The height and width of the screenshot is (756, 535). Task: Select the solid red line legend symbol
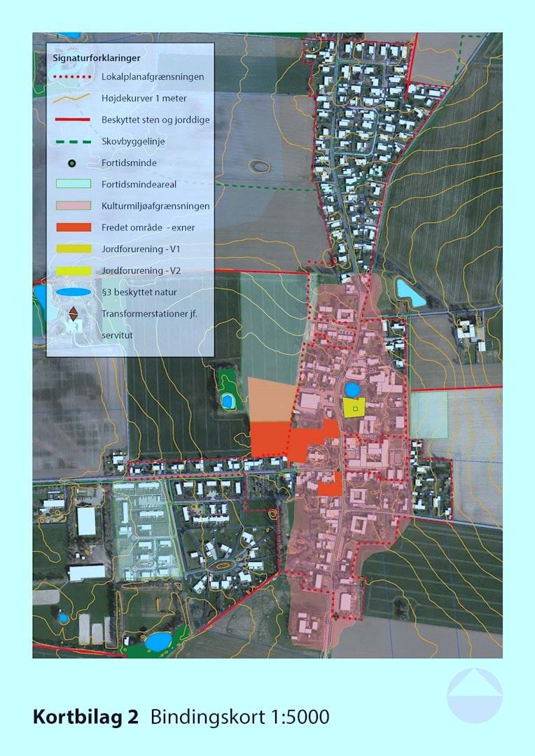[x=72, y=120]
